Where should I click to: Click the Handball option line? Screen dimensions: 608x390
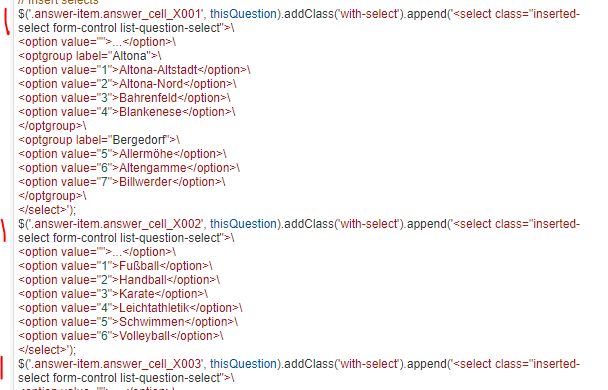119,280
